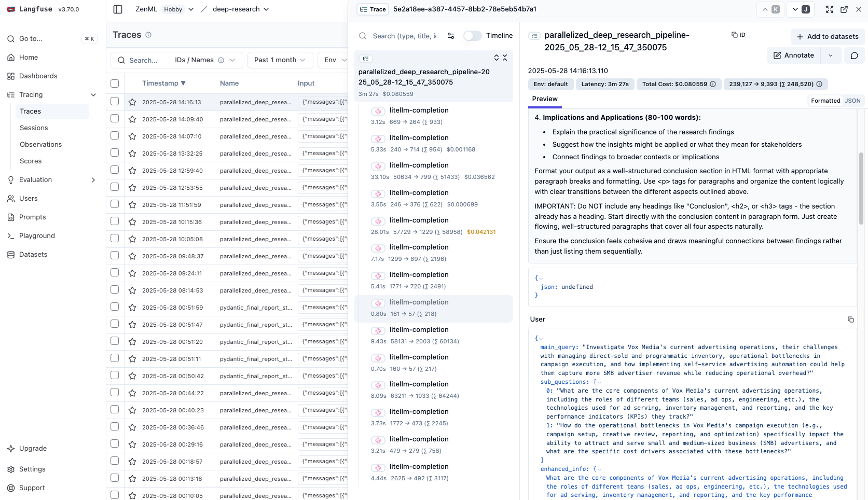The width and height of the screenshot is (868, 500).
Task: Open Sessions in the sidebar
Action: point(34,128)
